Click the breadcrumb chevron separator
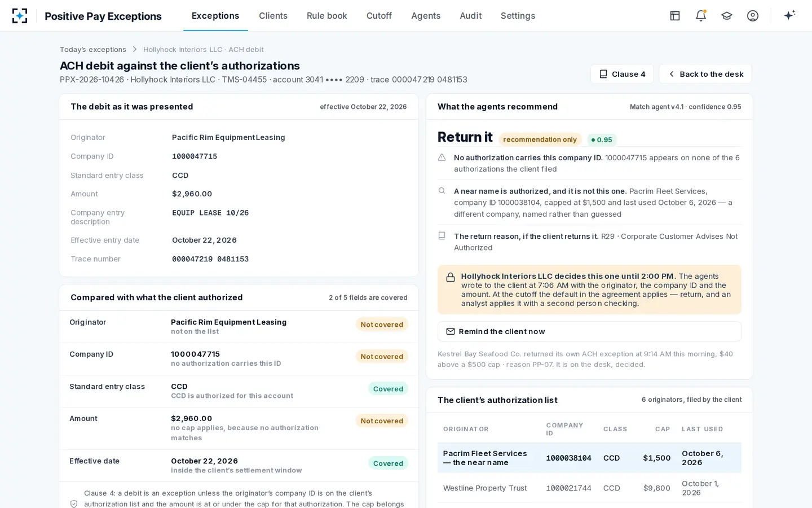The width and height of the screenshot is (812, 508). point(135,50)
